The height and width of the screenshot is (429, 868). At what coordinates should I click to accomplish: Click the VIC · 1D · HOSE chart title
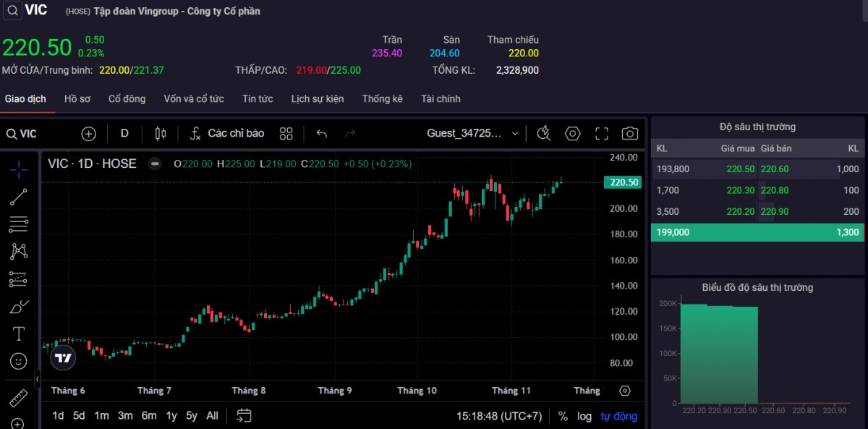pyautogui.click(x=92, y=163)
